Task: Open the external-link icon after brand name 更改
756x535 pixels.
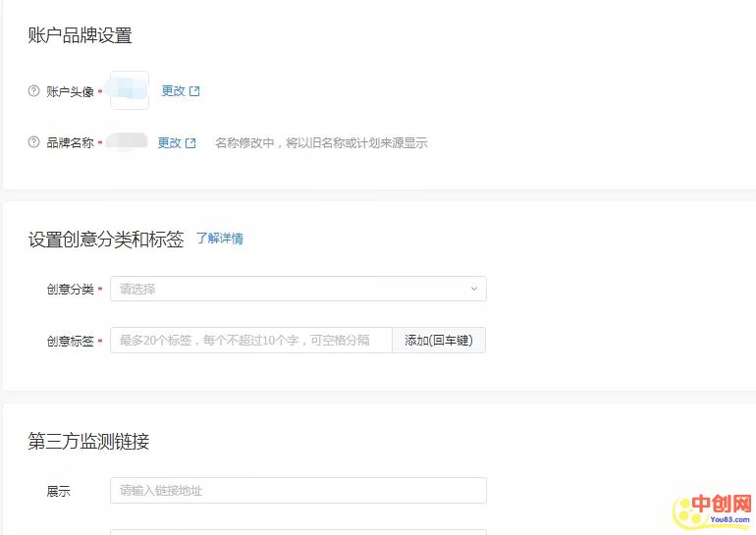Action: (x=190, y=142)
